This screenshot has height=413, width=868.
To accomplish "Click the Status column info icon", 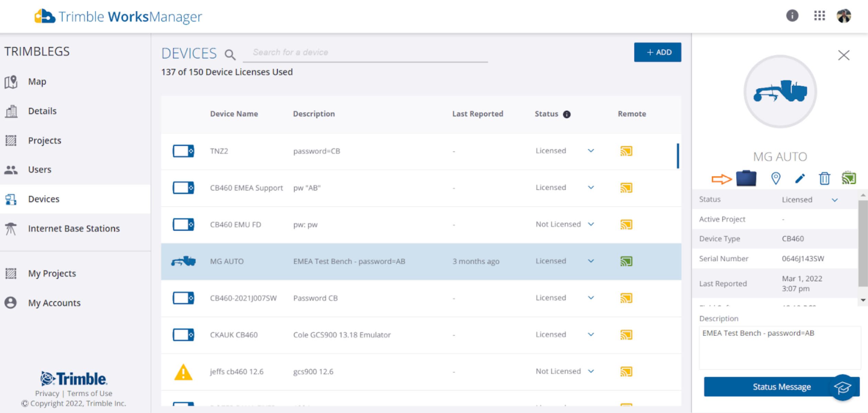I will (x=567, y=114).
